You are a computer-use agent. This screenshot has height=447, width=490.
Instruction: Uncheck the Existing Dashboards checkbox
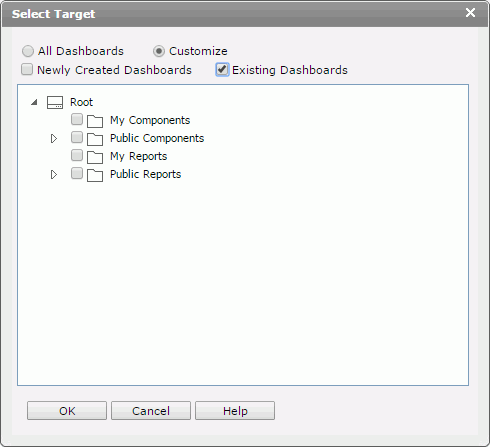click(x=222, y=69)
